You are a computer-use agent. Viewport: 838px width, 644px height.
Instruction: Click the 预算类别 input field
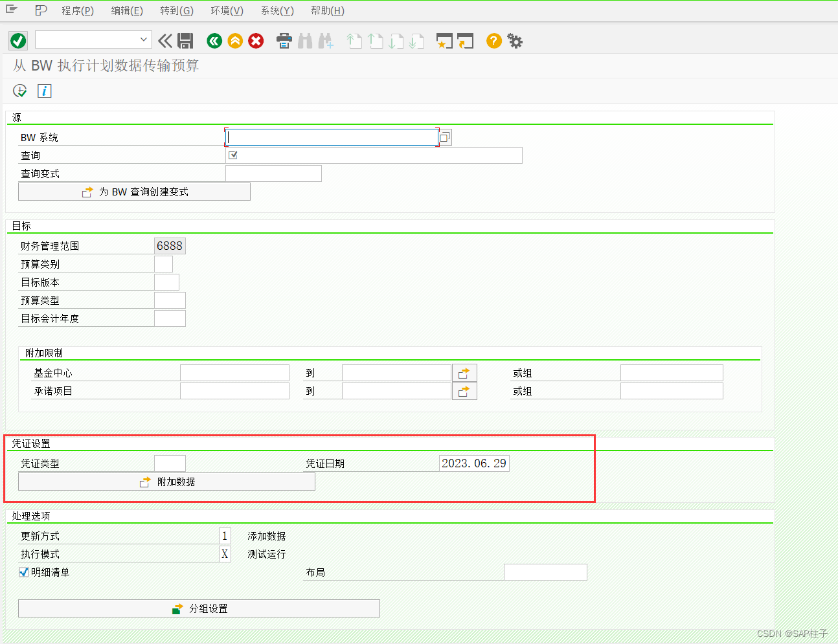click(x=163, y=264)
